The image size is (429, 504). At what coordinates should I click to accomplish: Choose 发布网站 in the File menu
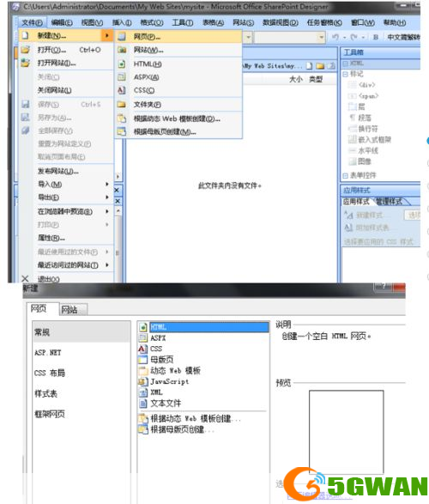point(65,171)
